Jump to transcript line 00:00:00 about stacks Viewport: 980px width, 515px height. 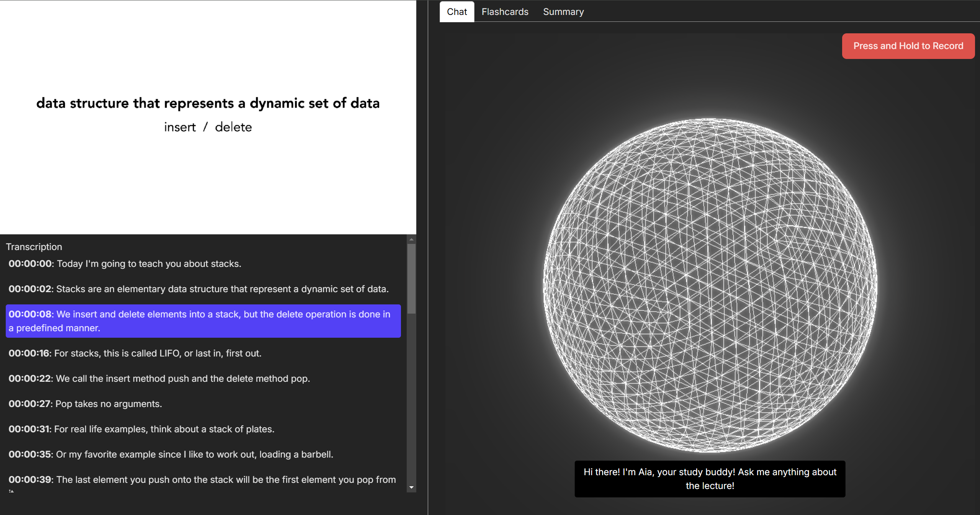coord(125,264)
